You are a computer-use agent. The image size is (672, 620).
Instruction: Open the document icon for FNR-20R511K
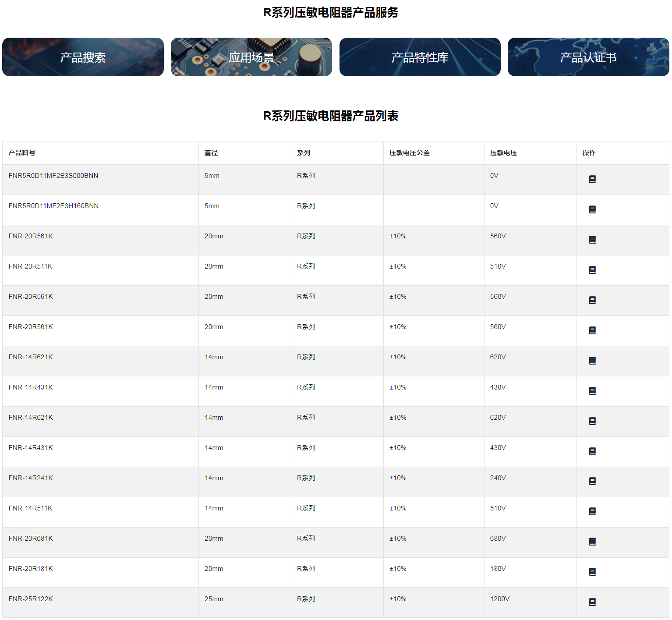592,270
